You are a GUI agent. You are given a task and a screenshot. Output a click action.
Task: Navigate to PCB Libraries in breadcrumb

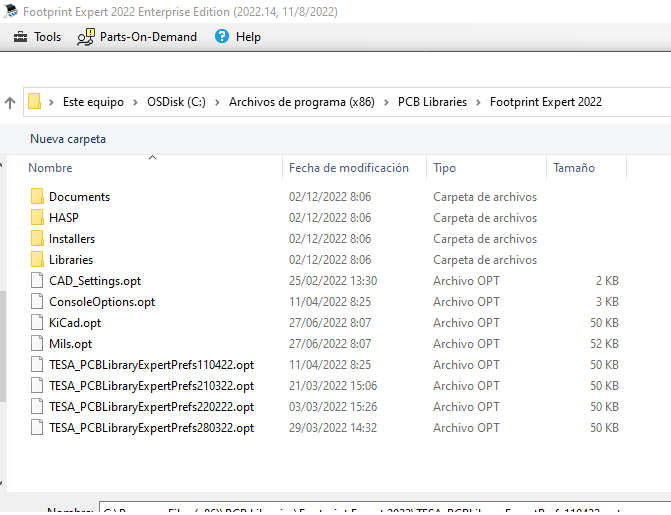[432, 102]
